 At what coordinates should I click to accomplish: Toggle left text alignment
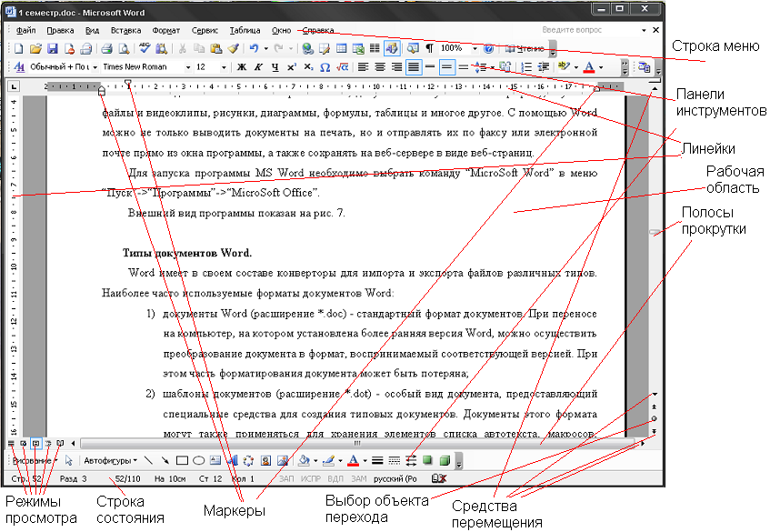pos(363,67)
